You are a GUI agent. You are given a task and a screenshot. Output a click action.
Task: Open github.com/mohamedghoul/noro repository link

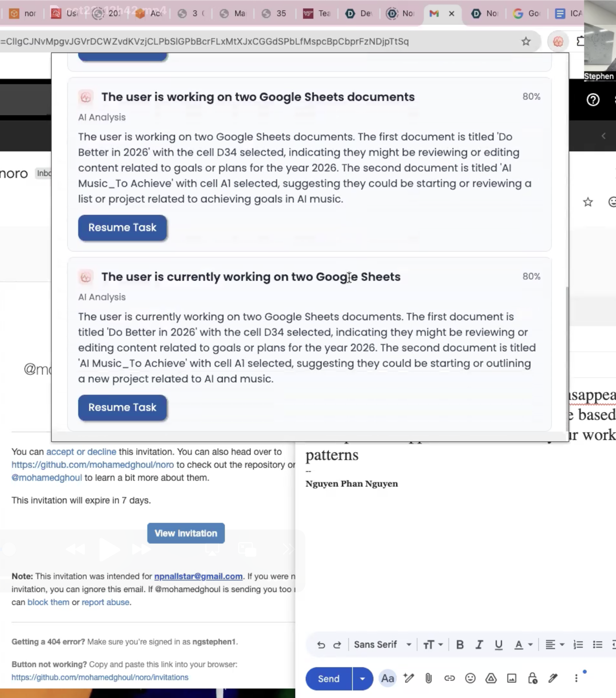(x=93, y=464)
